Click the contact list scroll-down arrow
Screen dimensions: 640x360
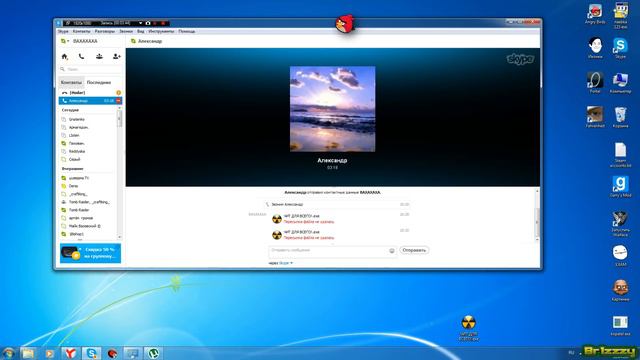[120, 237]
